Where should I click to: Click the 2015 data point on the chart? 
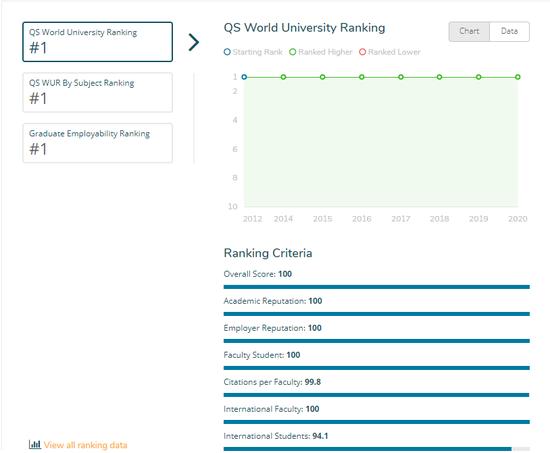coord(322,77)
